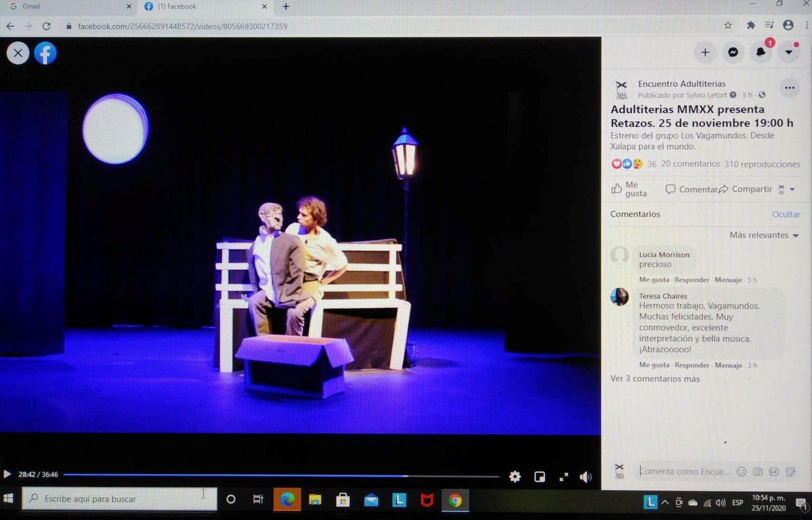This screenshot has height=520, width=812.
Task: Hide the comments with Ocultar
Action: (786, 214)
